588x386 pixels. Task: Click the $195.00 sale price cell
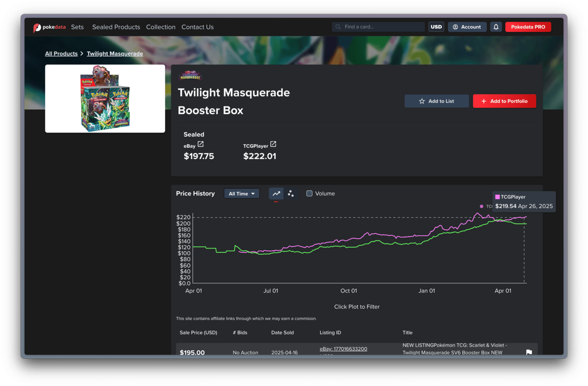[192, 352]
